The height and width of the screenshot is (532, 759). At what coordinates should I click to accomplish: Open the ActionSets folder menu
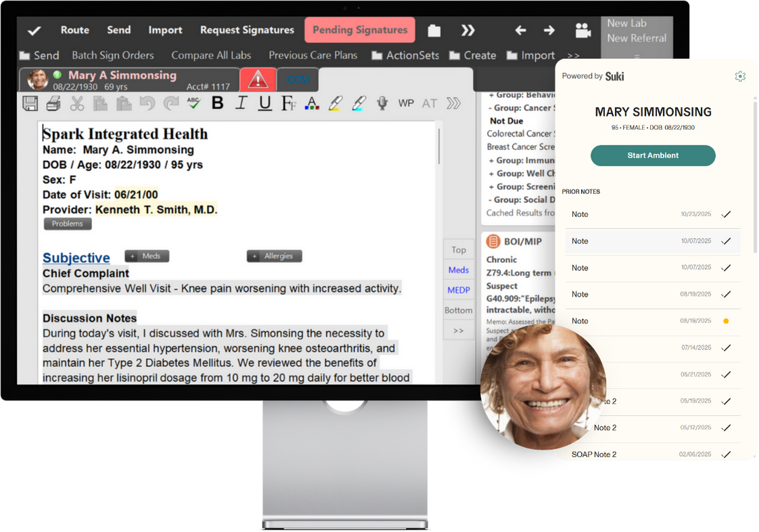click(405, 55)
